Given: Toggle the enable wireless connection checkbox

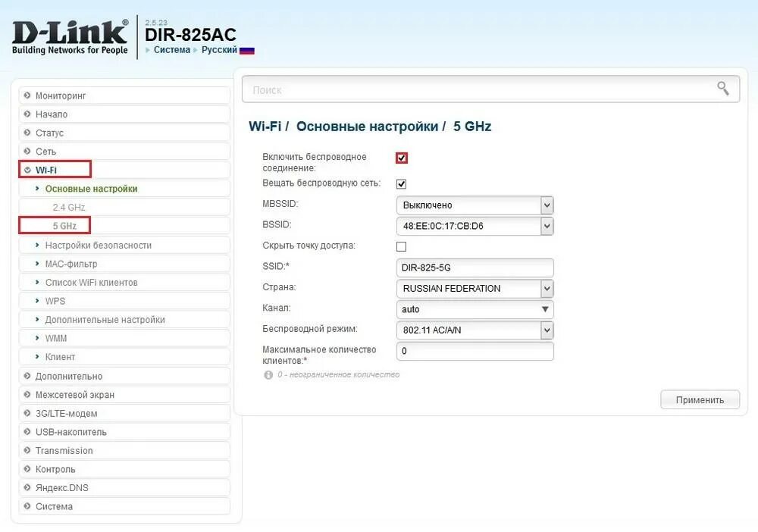Looking at the screenshot, I should tap(401, 158).
